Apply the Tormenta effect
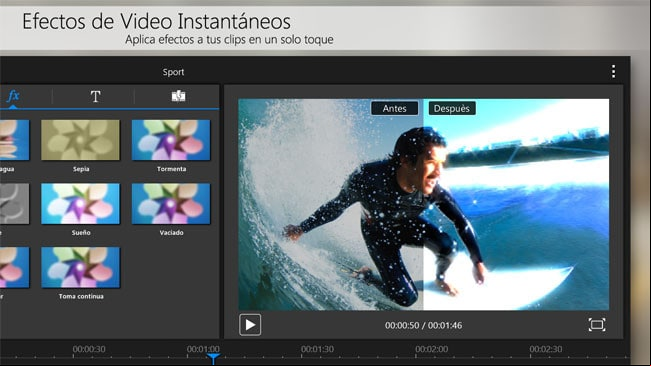The image size is (651, 366). [171, 140]
